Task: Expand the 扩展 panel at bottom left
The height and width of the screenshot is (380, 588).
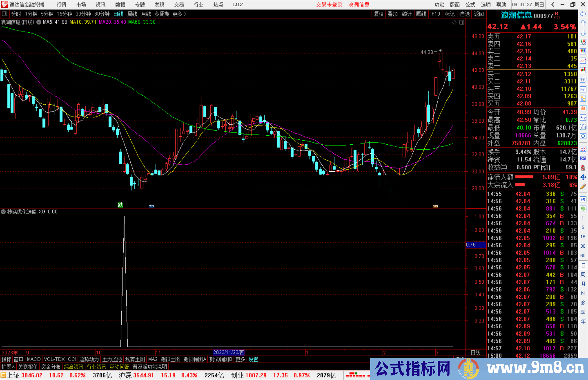Action: click(x=8, y=367)
